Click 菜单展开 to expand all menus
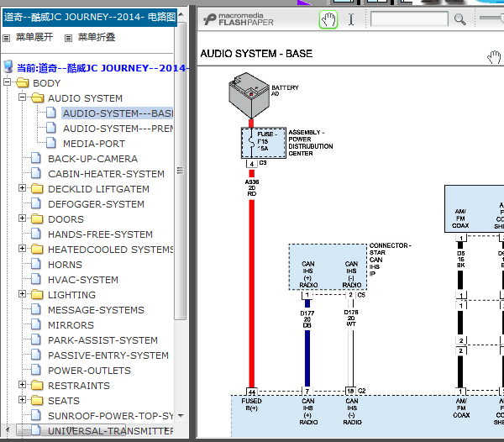504x442 pixels. [x=34, y=37]
